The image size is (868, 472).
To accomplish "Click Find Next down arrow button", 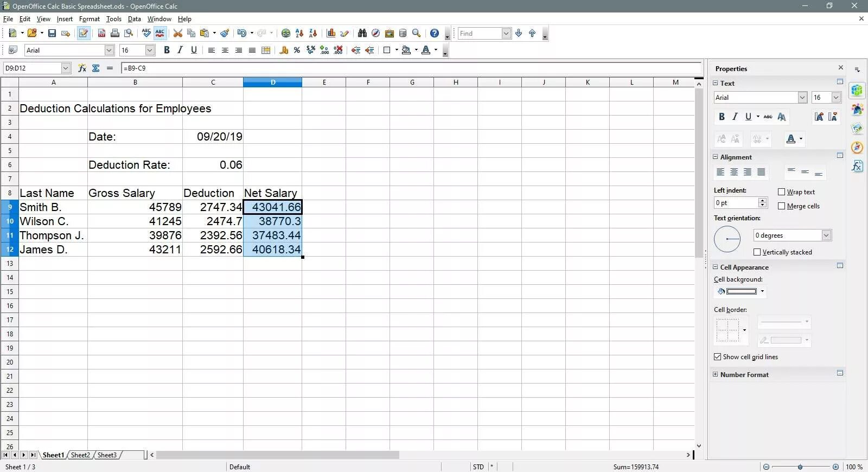I will click(519, 33).
